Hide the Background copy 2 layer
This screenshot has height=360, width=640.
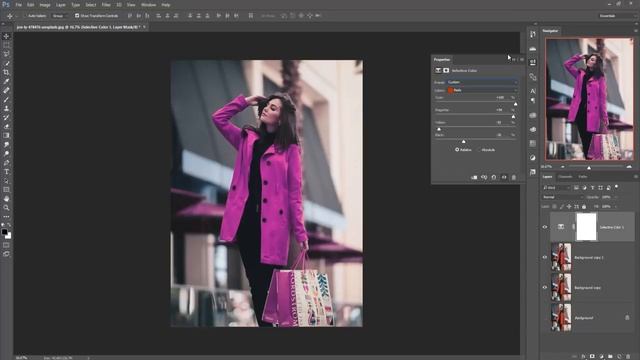(x=545, y=258)
